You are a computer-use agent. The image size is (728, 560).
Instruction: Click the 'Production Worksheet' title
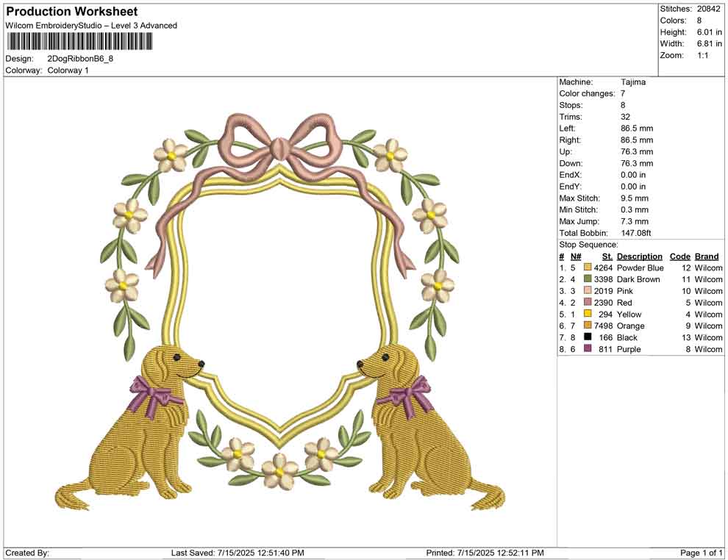point(72,12)
